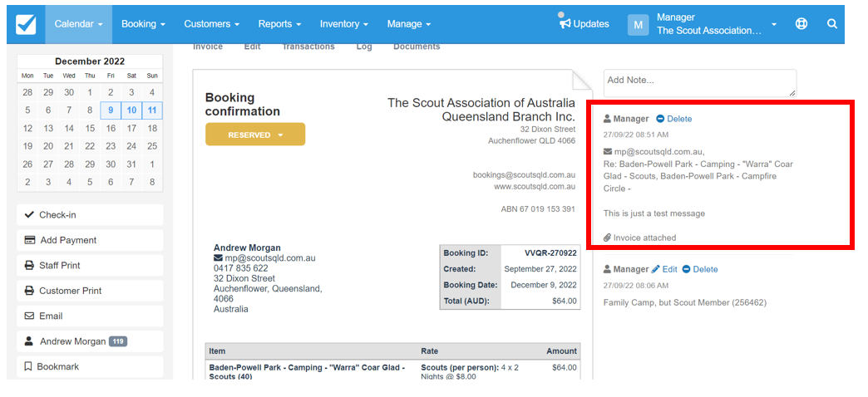Expand the Inventory menu
Viewport: 868px width, 397px height.
343,24
